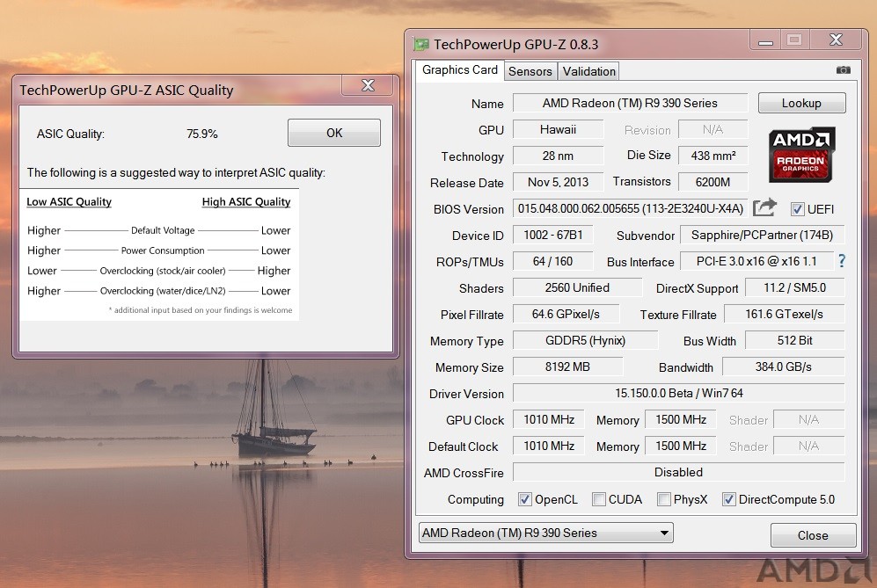Click the Close button in GPU-Z
The height and width of the screenshot is (588, 877).
pyautogui.click(x=813, y=535)
